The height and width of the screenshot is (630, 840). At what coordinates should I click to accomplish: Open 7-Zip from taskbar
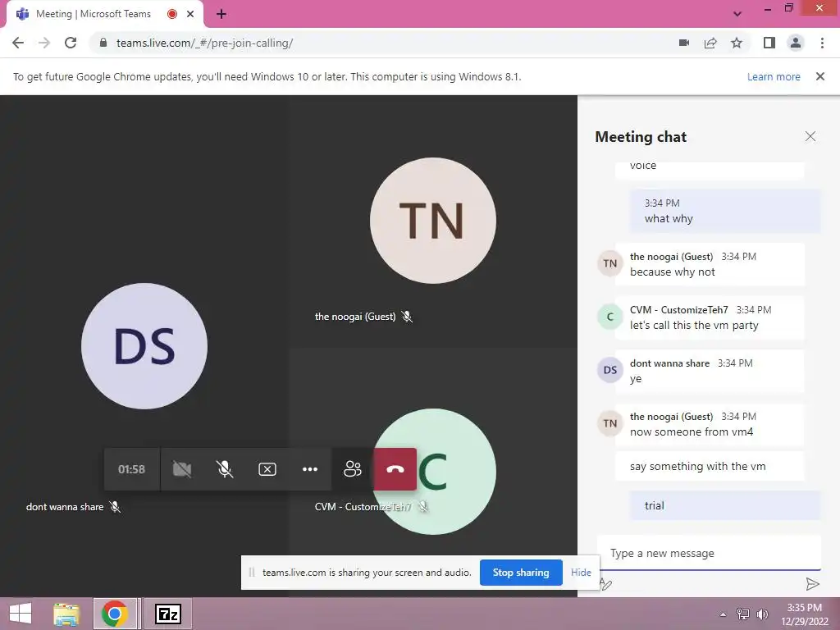point(167,614)
